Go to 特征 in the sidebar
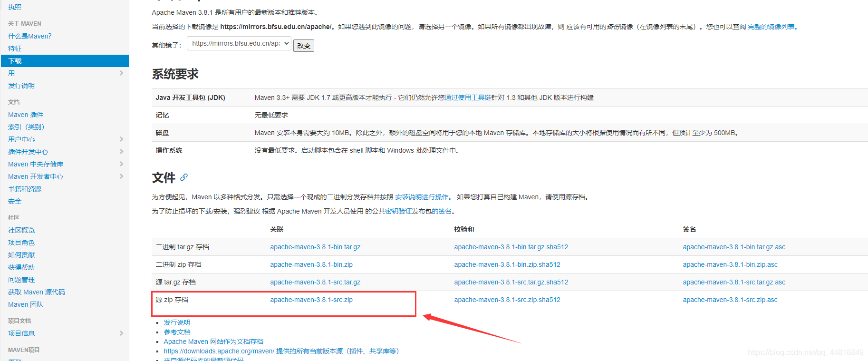 coord(15,49)
